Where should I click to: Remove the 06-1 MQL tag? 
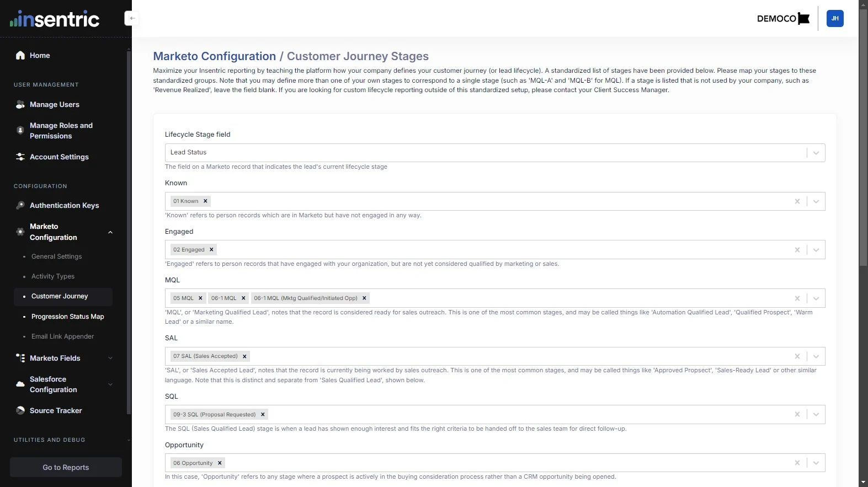[243, 298]
